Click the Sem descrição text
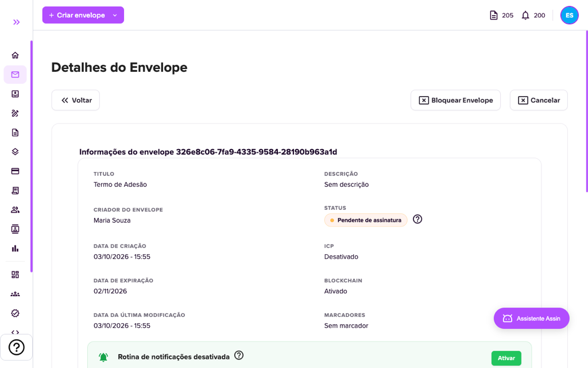This screenshot has width=588, height=368. pyautogui.click(x=346, y=185)
